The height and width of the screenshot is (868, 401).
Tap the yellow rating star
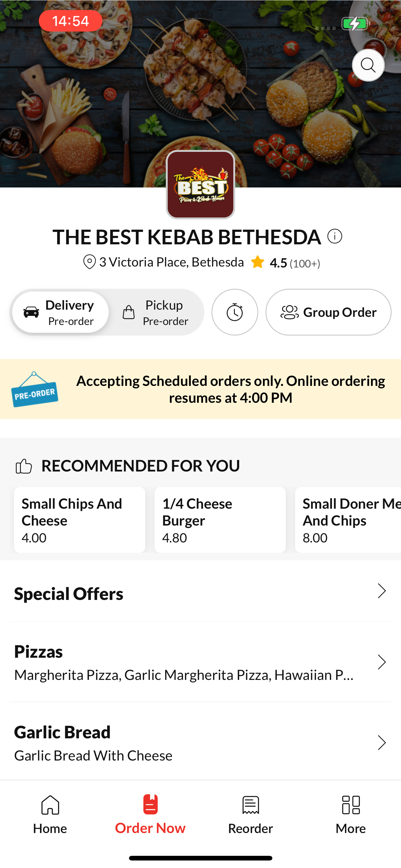[x=258, y=262]
